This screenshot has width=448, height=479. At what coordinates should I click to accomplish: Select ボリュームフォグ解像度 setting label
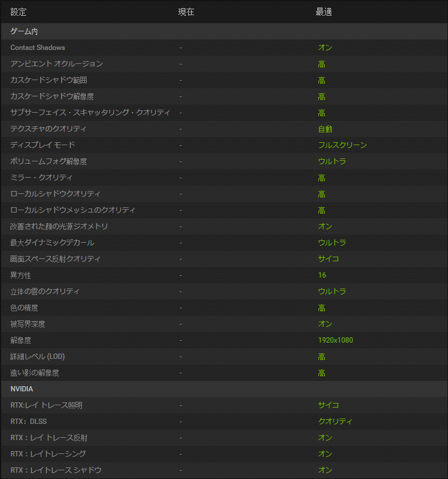[49, 161]
